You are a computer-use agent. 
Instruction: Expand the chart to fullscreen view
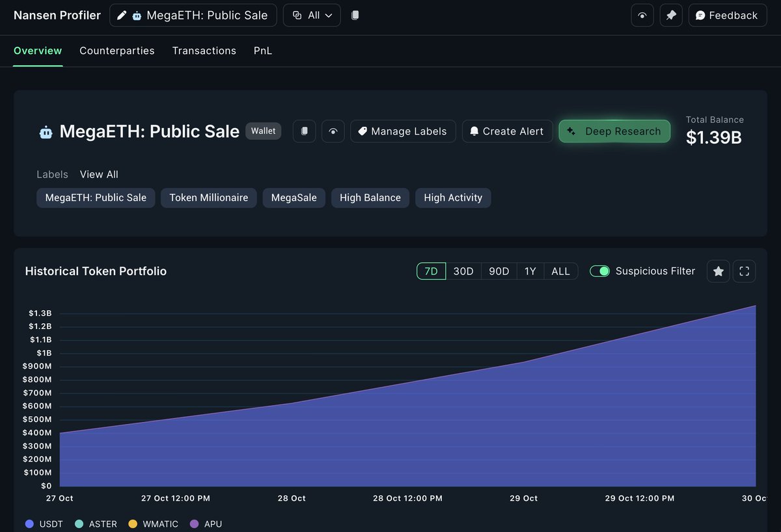pyautogui.click(x=744, y=271)
